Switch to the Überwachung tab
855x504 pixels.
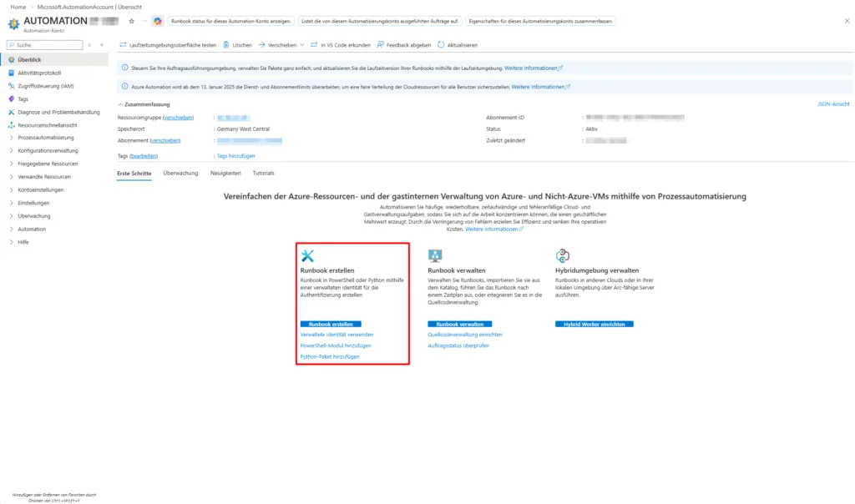point(180,173)
